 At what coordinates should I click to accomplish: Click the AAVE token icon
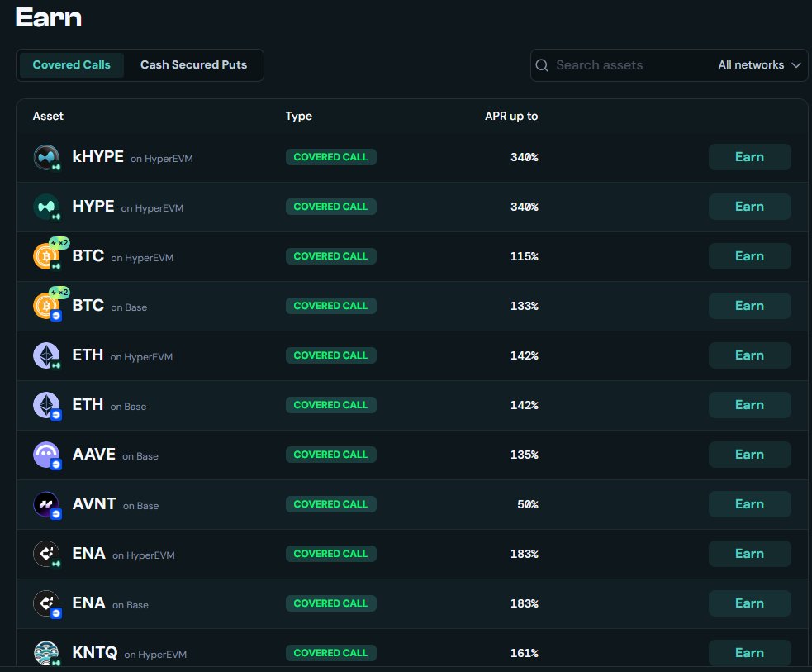[46, 455]
